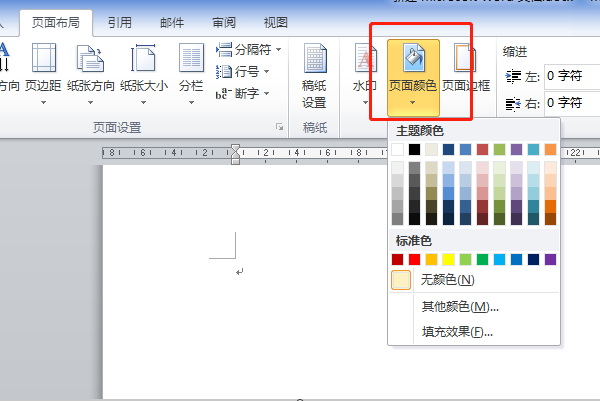The width and height of the screenshot is (600, 401).
Task: Click the 分栏 columns icon
Action: 191,58
